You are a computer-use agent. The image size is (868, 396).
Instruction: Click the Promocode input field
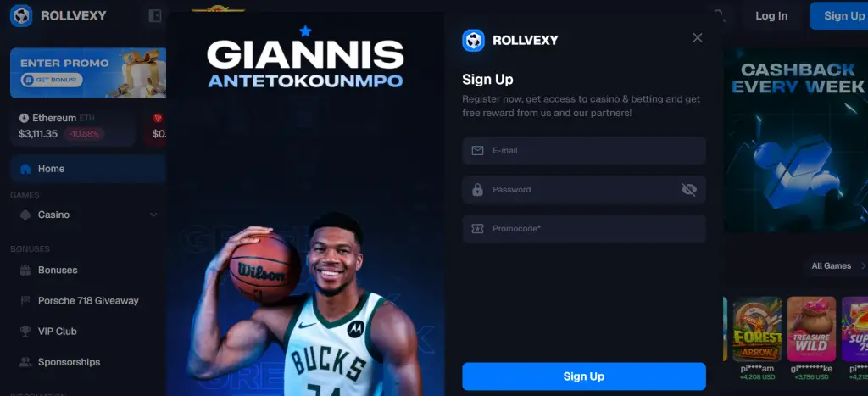tap(584, 229)
